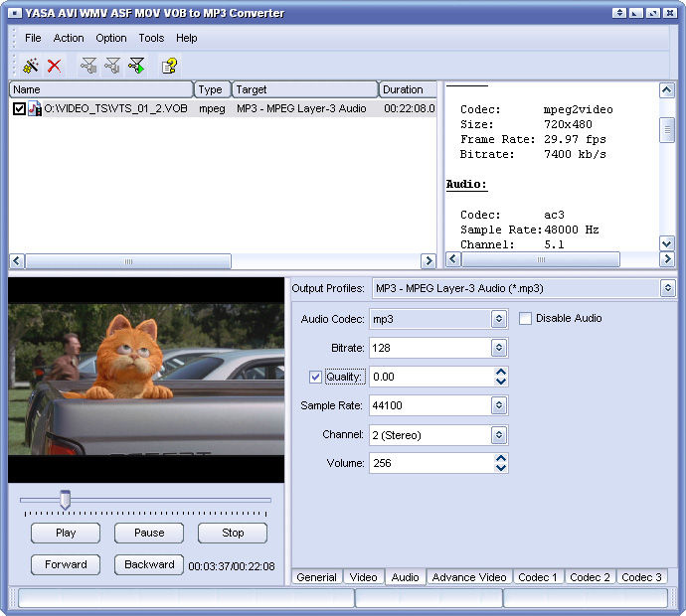The width and height of the screenshot is (686, 616).
Task: Uncheck the VTS_01_2.VOB file checkbox
Action: (19, 108)
